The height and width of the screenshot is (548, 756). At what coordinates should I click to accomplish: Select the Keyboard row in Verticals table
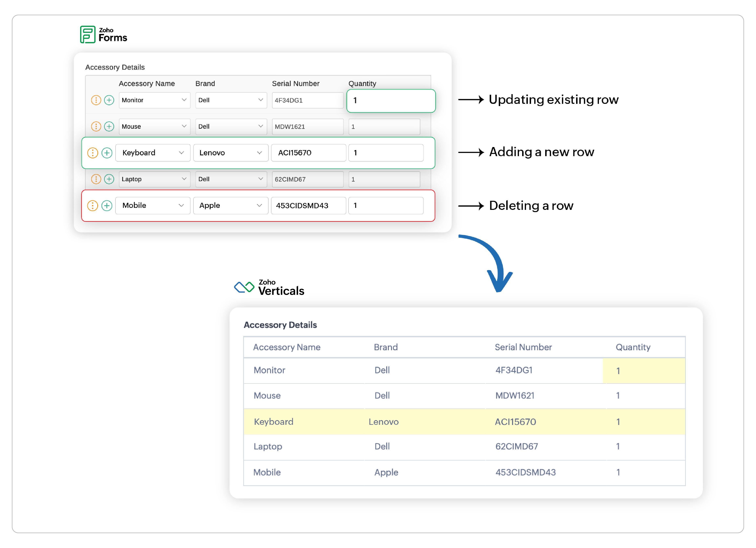(464, 422)
